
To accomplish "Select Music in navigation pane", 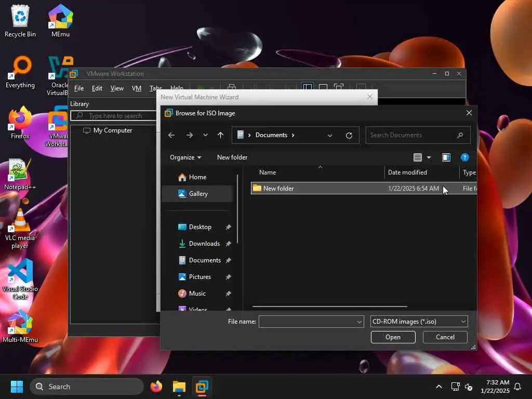I will (197, 294).
